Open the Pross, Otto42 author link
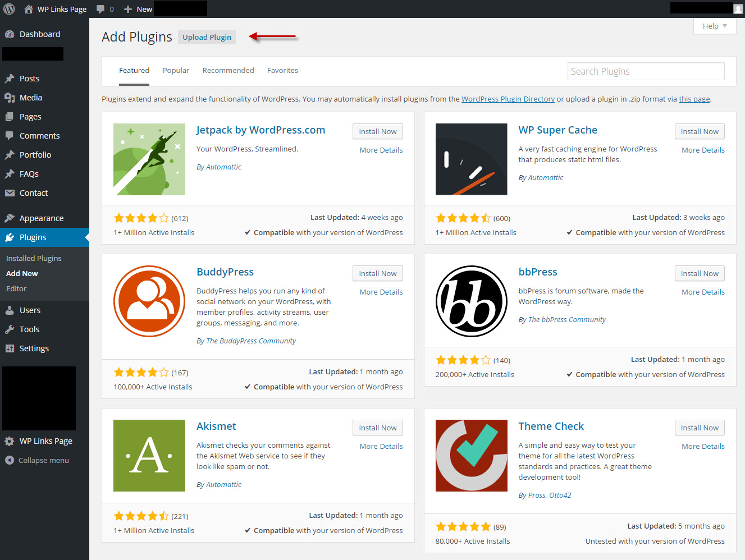The image size is (745, 560). 550,495
